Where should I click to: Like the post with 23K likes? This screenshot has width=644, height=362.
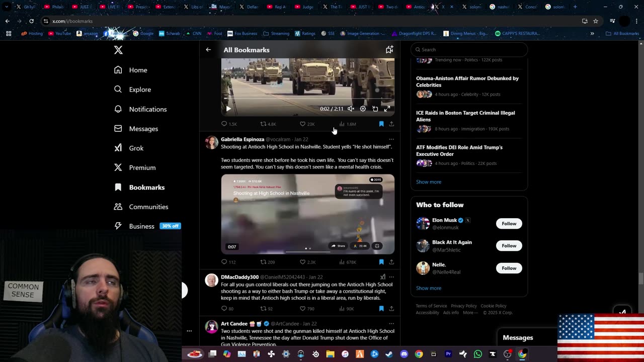pos(307,124)
